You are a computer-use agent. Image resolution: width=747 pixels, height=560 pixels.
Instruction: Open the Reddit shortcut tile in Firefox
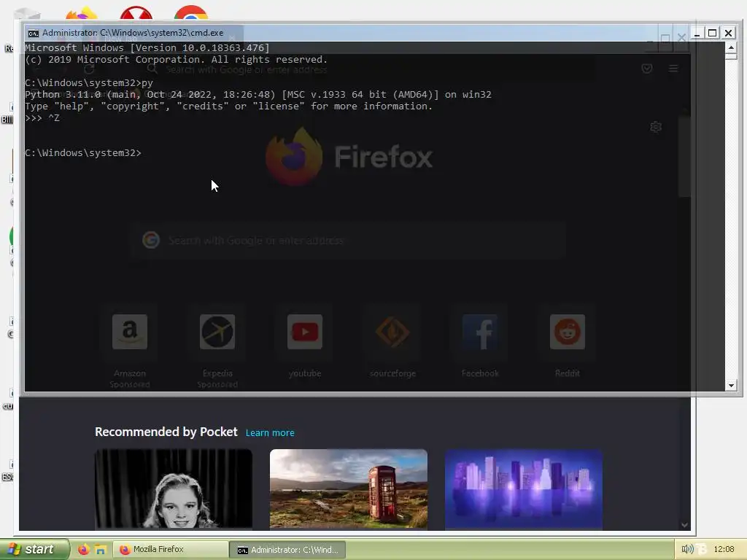click(568, 332)
